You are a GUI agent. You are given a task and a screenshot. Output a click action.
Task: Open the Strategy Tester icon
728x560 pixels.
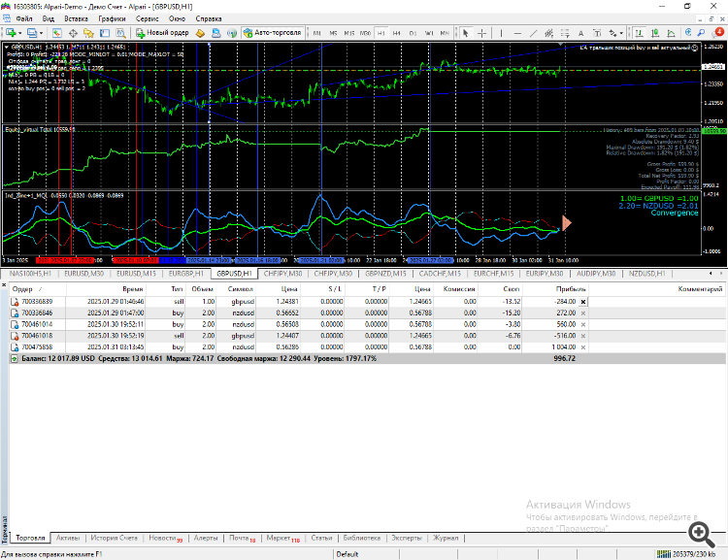tap(120, 33)
